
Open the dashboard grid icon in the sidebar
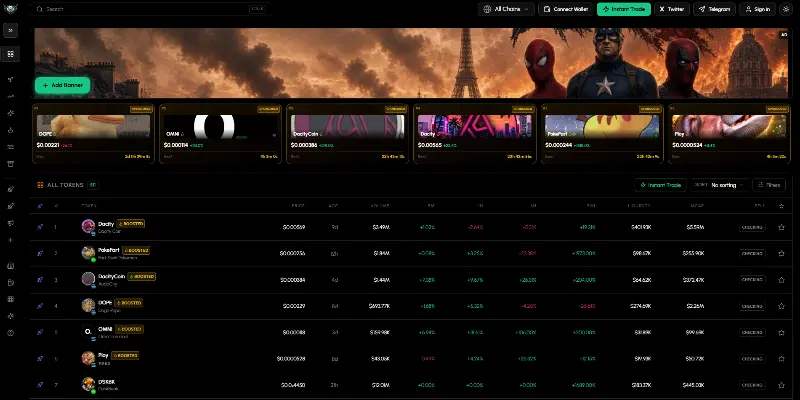pyautogui.click(x=10, y=54)
